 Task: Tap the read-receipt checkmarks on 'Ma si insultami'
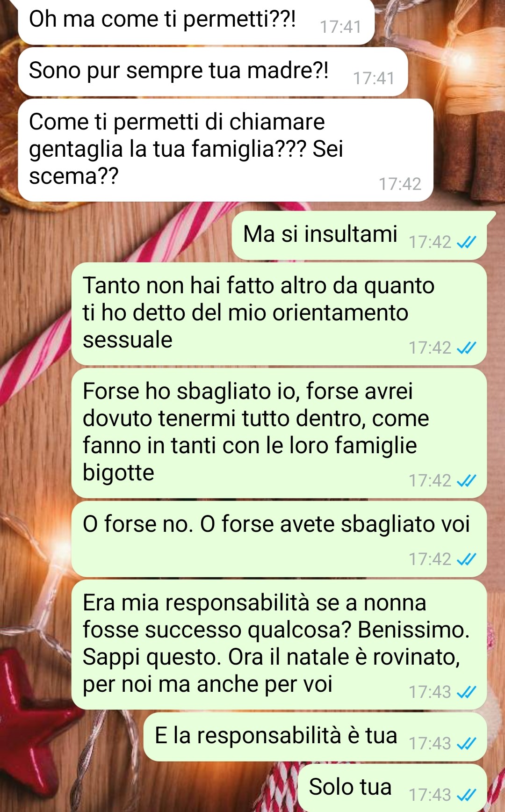466,242
